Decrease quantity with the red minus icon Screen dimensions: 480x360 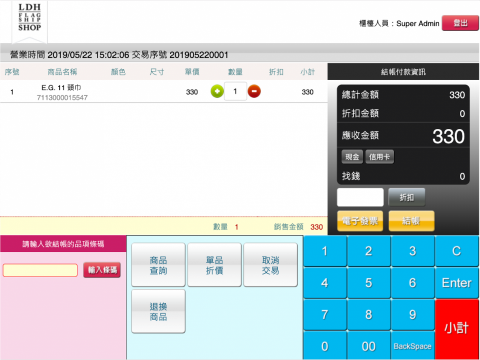pos(254,91)
